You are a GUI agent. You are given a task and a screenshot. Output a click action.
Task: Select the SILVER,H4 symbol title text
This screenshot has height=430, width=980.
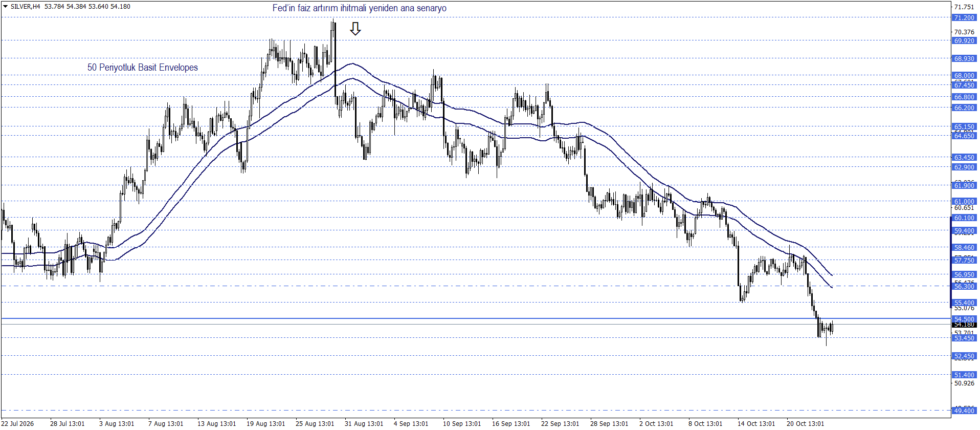click(x=26, y=7)
